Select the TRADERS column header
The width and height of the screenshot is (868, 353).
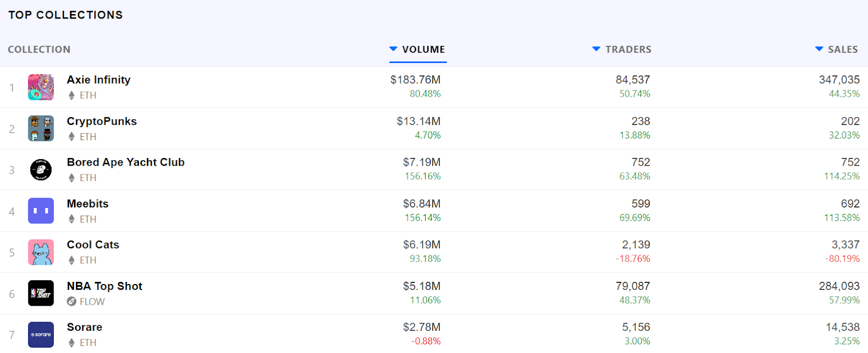coord(628,49)
